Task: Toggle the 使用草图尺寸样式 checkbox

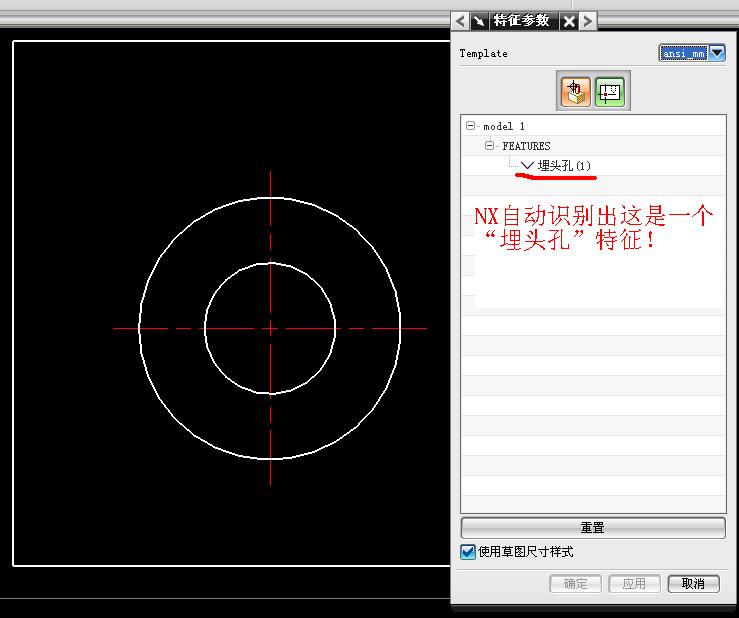Action: click(x=468, y=552)
